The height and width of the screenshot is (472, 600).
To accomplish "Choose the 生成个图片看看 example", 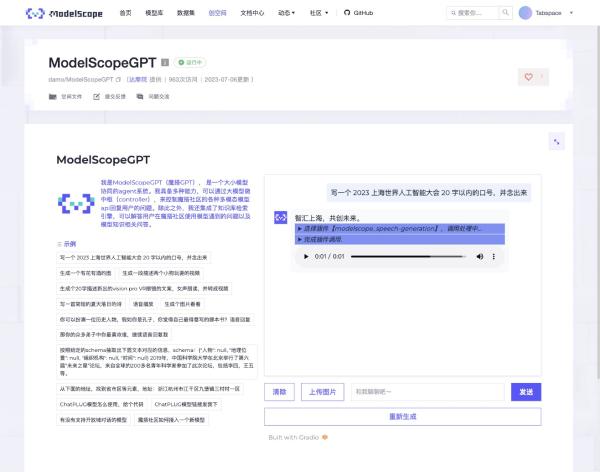I will (183, 304).
